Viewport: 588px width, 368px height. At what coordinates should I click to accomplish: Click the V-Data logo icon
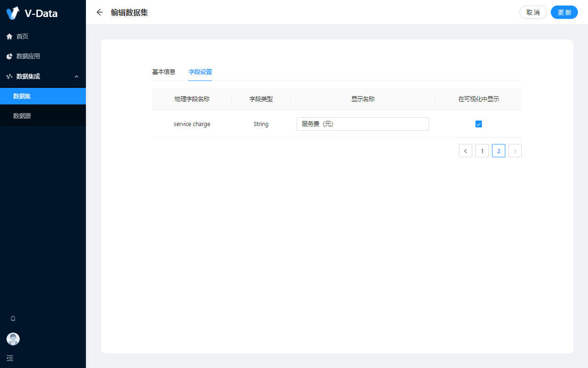point(13,13)
